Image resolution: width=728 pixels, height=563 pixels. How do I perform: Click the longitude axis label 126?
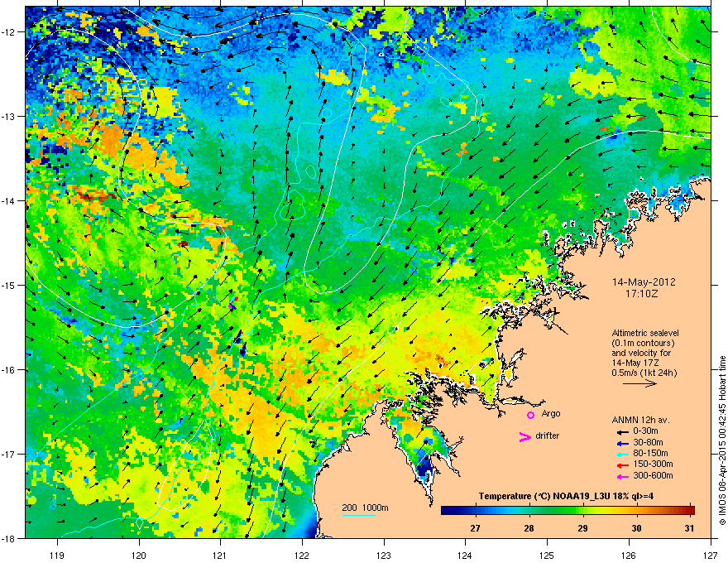pos(629,555)
